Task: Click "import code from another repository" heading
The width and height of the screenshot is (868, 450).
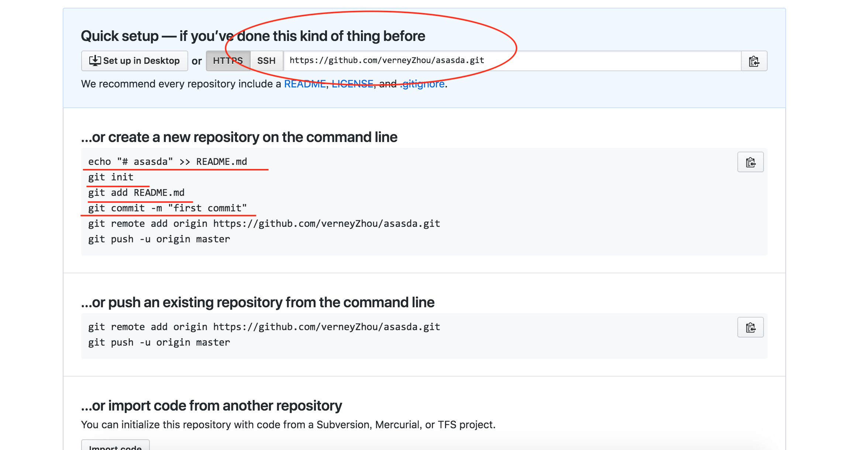Action: click(211, 406)
